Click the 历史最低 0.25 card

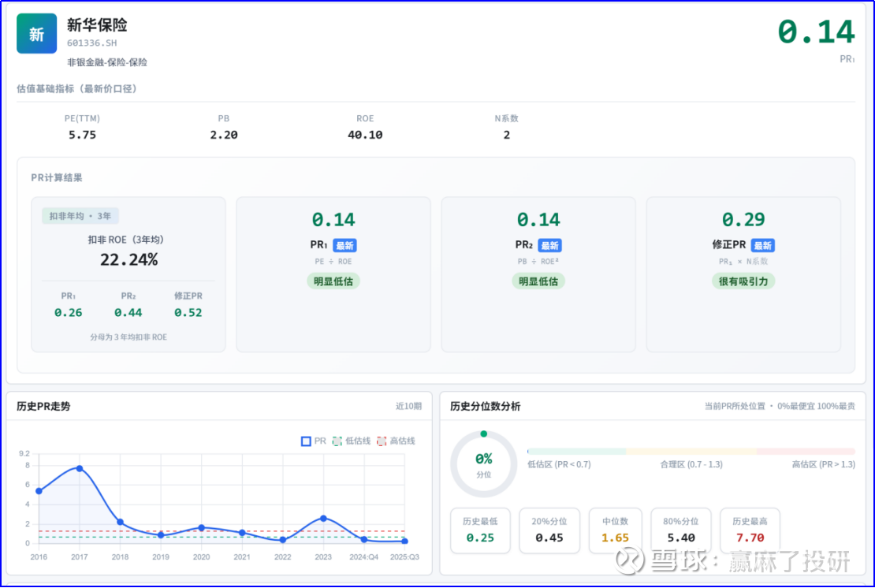click(x=480, y=530)
